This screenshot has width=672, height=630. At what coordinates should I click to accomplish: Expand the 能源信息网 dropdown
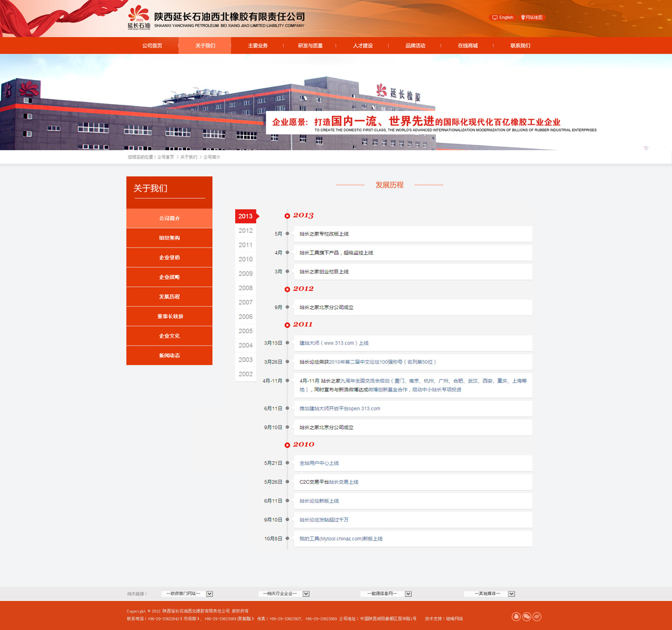[x=408, y=594]
